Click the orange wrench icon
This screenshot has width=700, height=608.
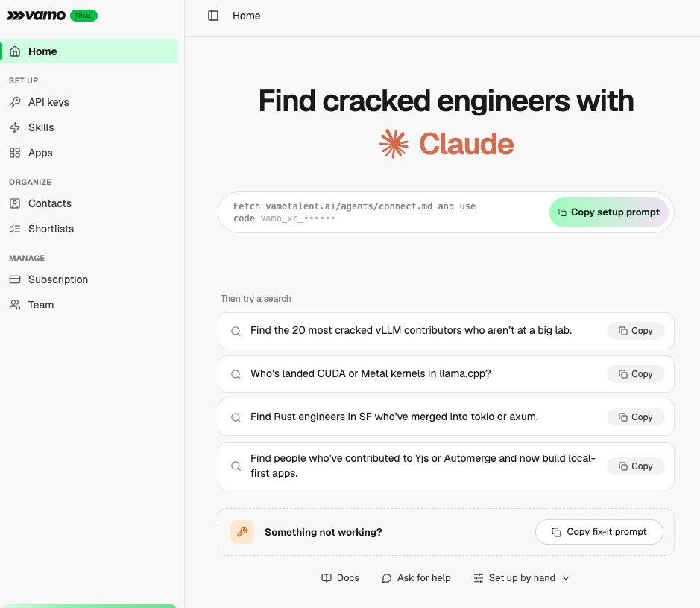point(242,532)
